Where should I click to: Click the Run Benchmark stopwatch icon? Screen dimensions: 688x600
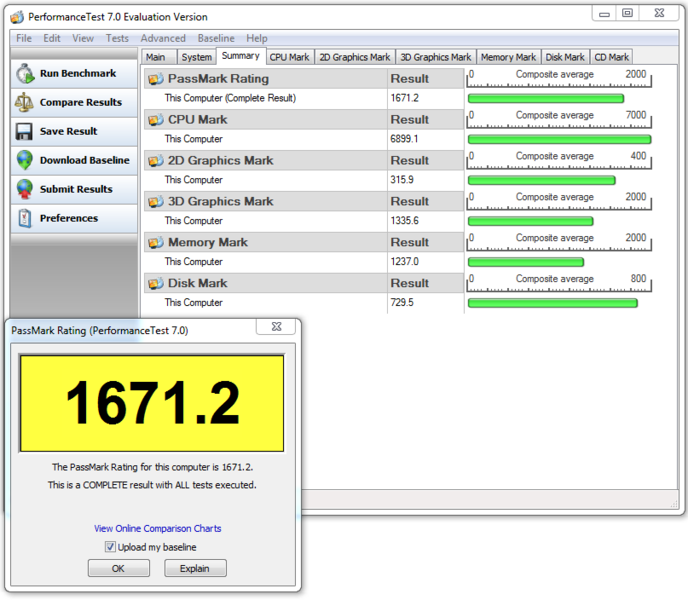pos(25,74)
